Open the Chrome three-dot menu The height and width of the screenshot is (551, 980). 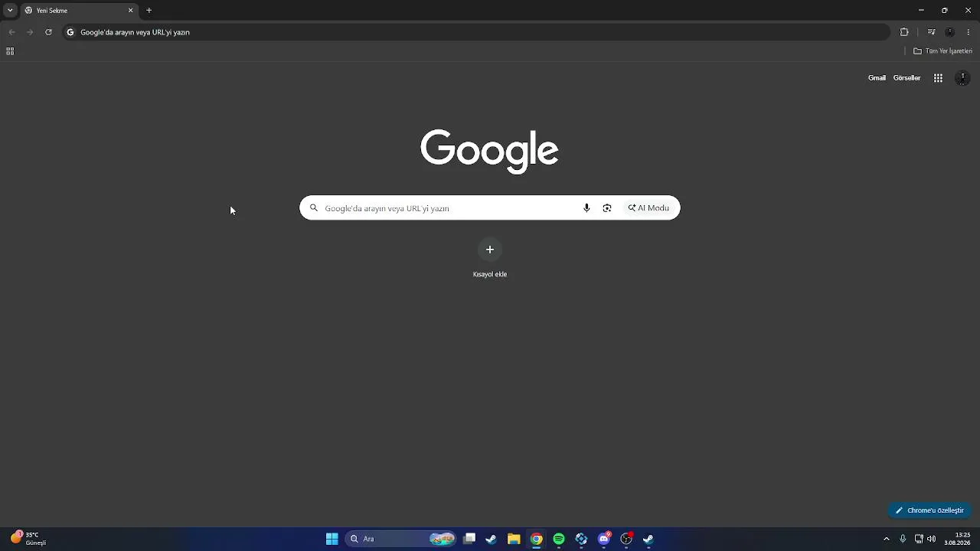tap(969, 32)
